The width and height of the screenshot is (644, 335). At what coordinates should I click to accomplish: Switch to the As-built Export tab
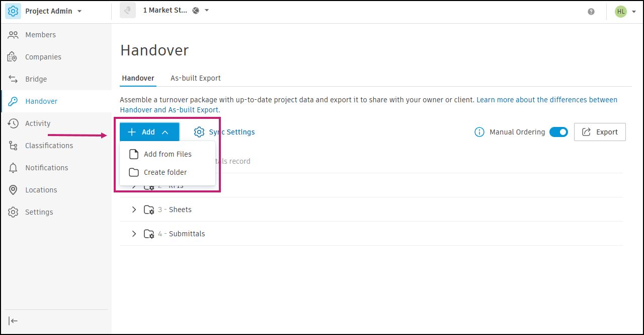click(196, 78)
